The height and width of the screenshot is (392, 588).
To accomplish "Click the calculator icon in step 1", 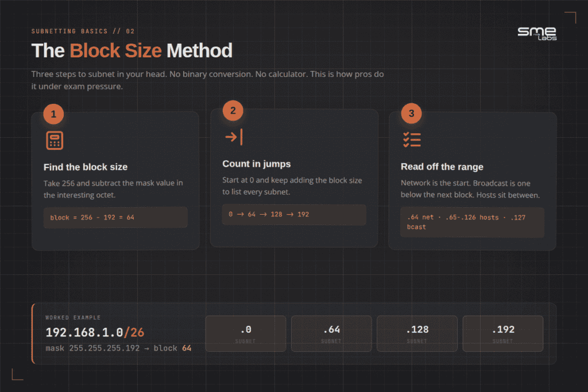I will (x=55, y=141).
